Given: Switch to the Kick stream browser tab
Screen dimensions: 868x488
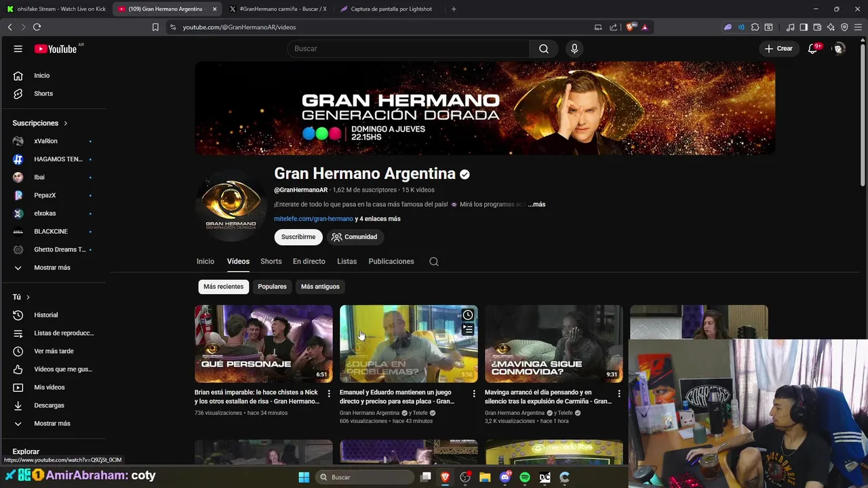Looking at the screenshot, I should 56,9.
